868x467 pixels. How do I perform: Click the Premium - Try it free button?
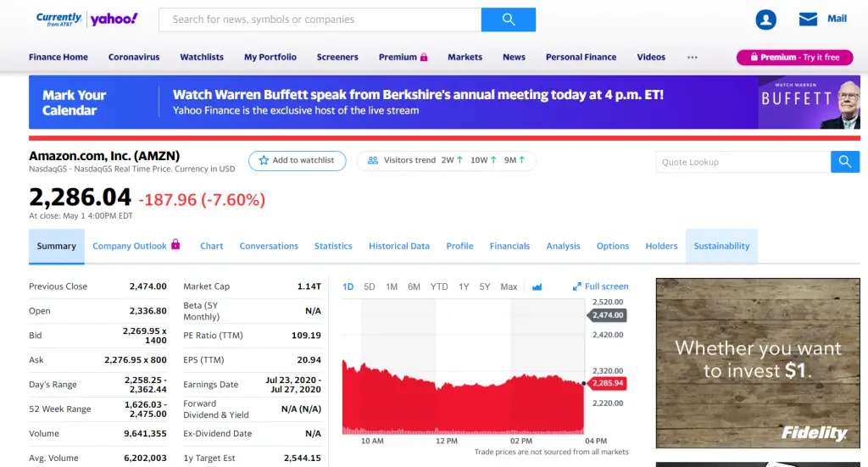point(794,57)
